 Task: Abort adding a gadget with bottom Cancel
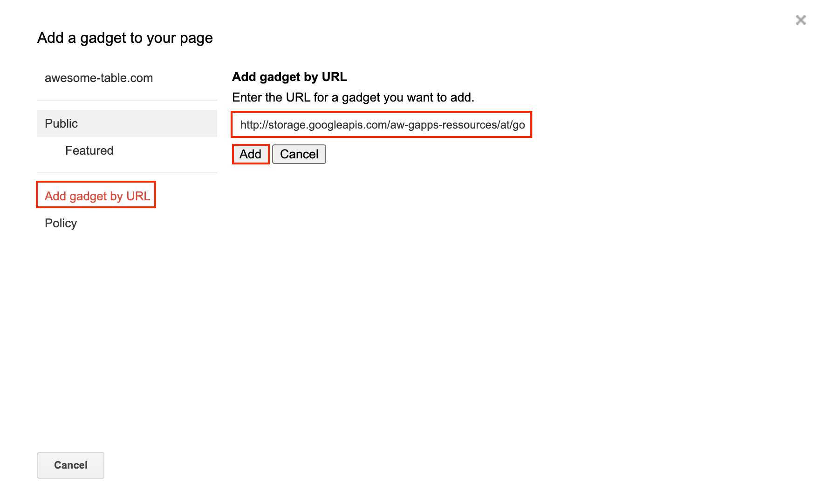tap(70, 465)
